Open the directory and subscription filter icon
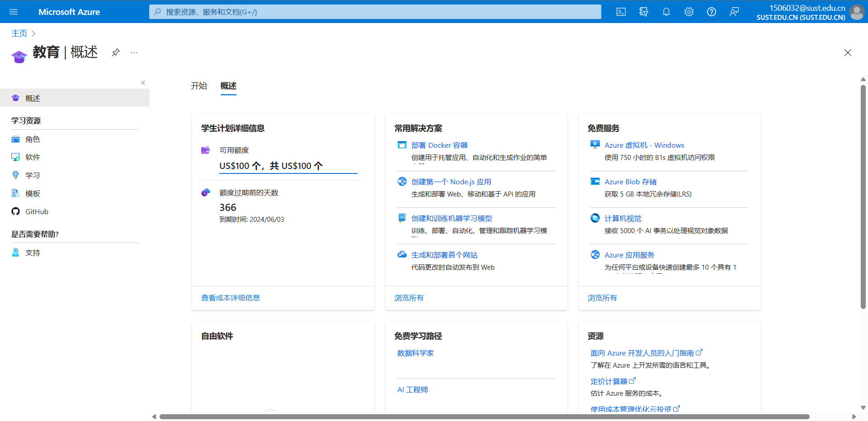Image resolution: width=868 pixels, height=421 pixels. coord(644,12)
